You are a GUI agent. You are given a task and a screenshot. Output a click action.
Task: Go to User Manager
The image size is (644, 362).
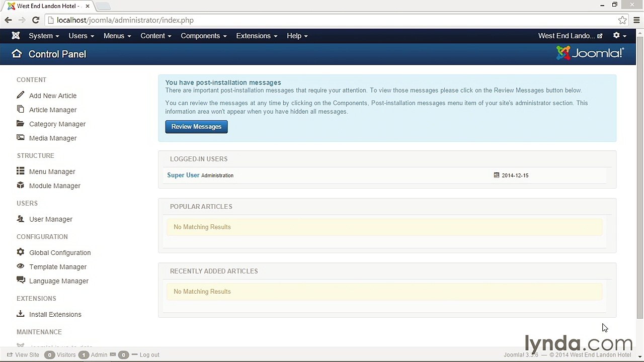[51, 219]
